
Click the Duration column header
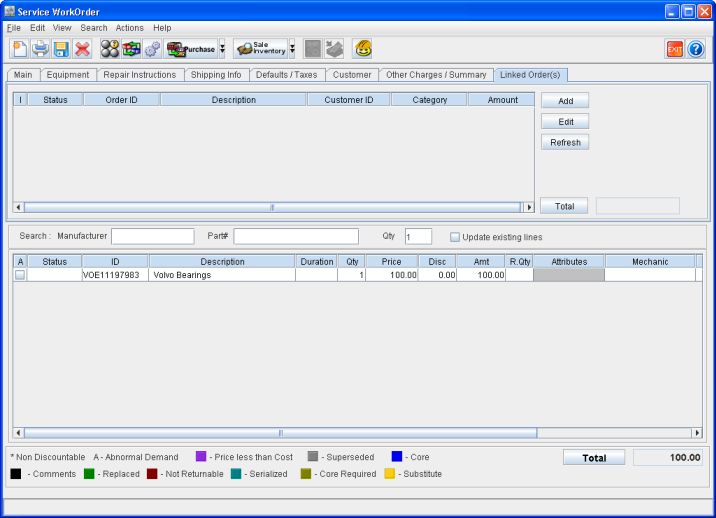click(316, 262)
